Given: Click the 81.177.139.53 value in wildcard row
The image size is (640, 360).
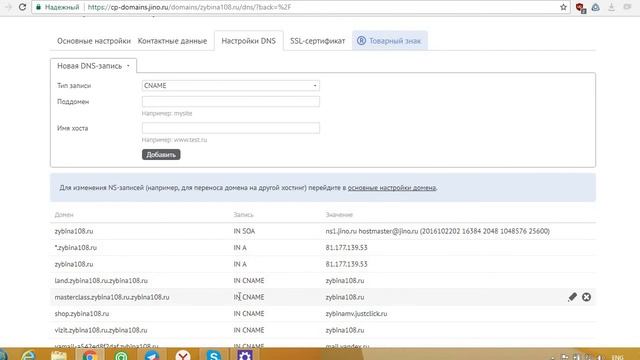Looking at the screenshot, I should pyautogui.click(x=347, y=247).
